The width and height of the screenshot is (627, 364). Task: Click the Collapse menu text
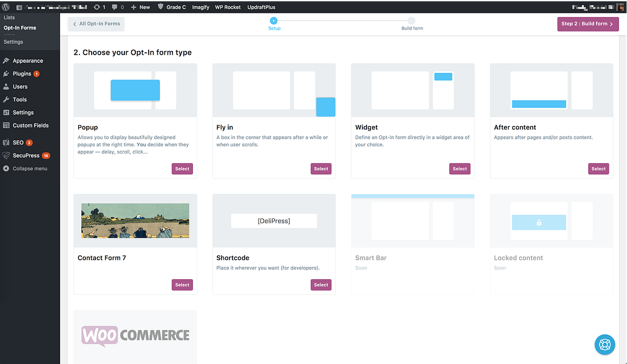[x=30, y=169]
